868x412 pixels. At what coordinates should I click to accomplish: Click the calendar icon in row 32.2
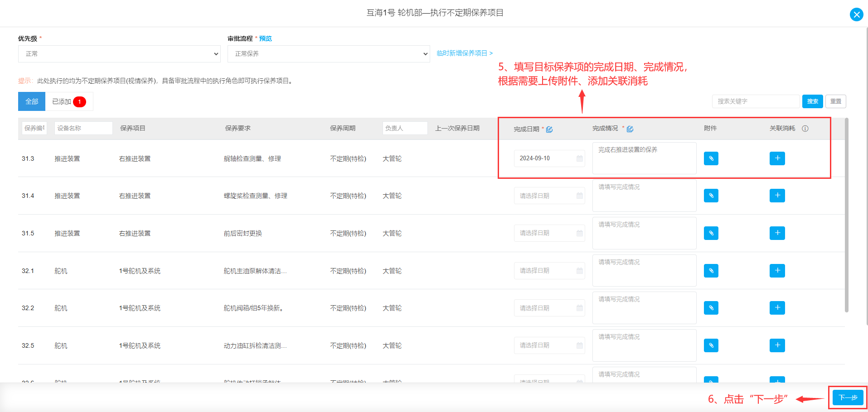pyautogui.click(x=579, y=308)
